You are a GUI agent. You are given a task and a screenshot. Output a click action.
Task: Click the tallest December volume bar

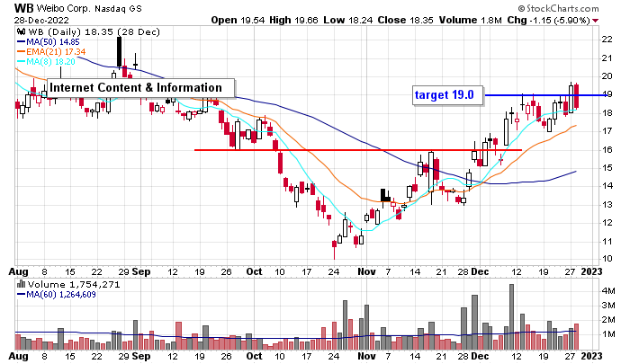(511, 317)
